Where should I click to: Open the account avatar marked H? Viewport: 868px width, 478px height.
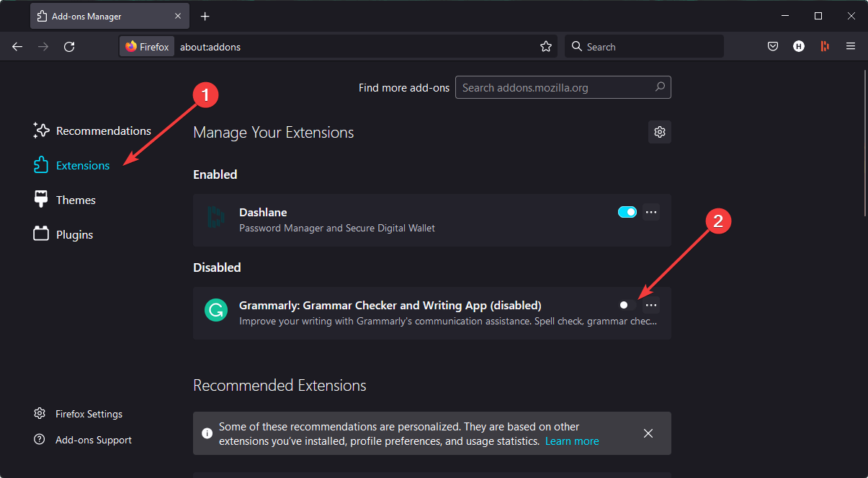[799, 47]
